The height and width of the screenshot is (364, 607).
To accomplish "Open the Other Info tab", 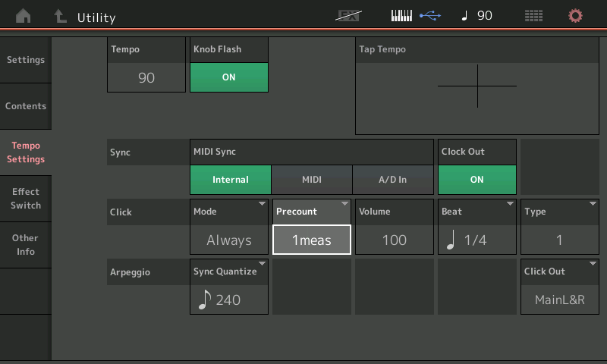I will [x=26, y=244].
